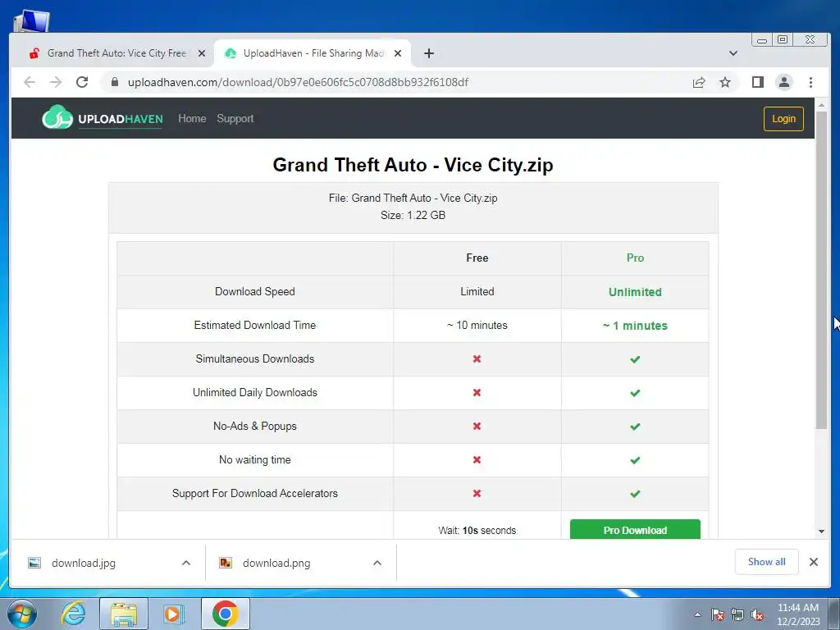Select the UploadHaven File Sharing tab
This screenshot has height=630, width=840.
click(313, 53)
